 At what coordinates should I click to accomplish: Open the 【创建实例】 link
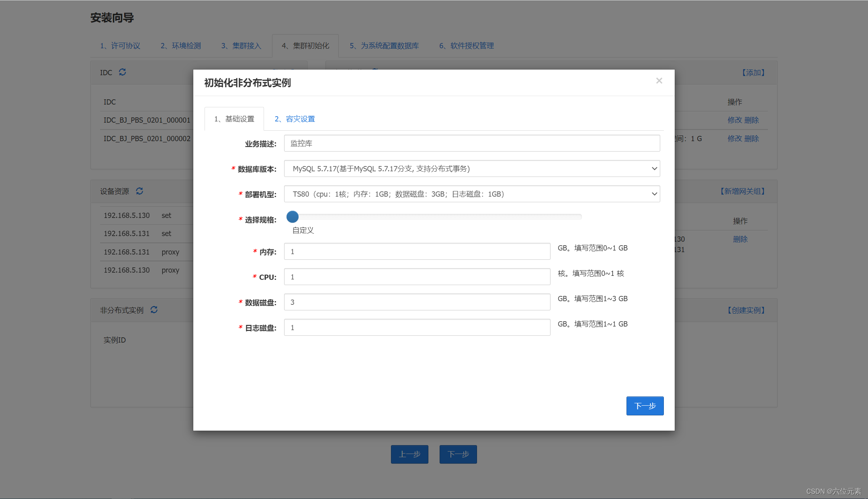click(x=746, y=310)
